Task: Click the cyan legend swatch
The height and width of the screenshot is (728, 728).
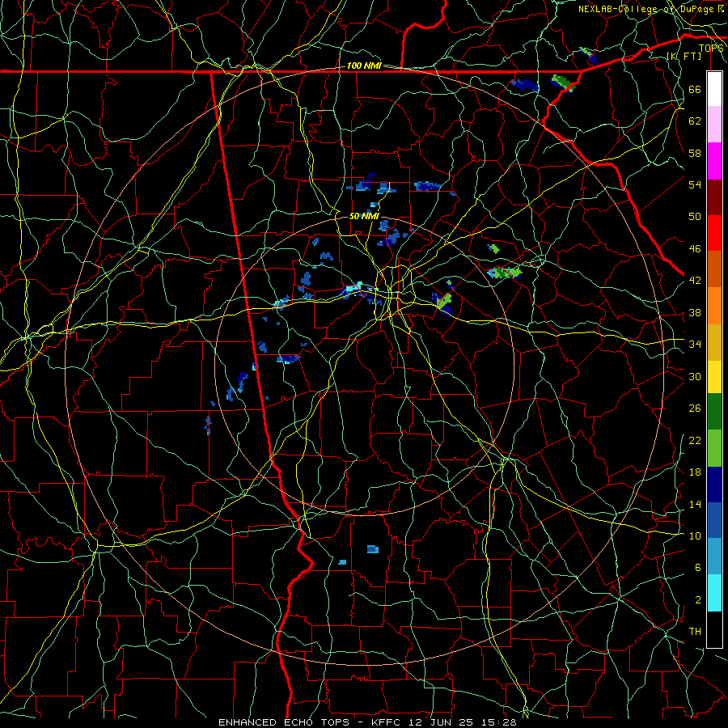Action: pos(714,593)
